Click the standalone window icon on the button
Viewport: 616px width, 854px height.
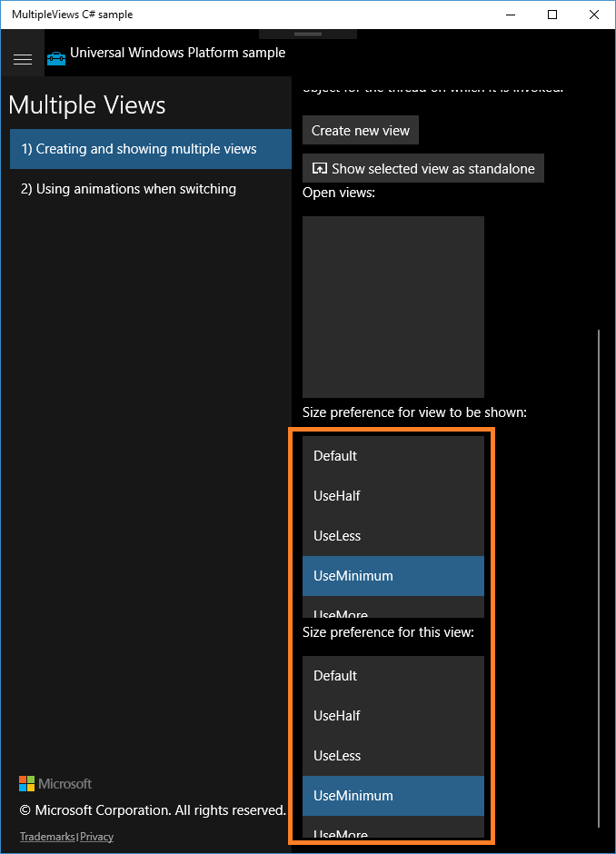coord(319,168)
